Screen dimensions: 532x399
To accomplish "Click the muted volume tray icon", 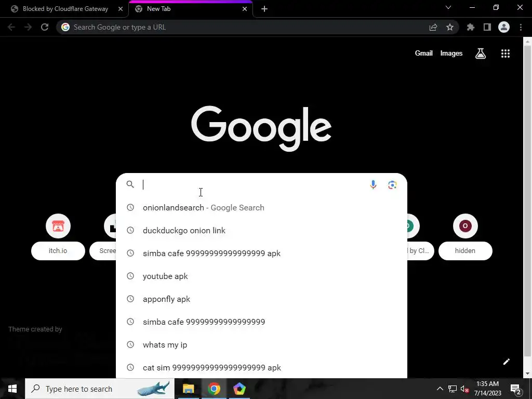I will pos(464,389).
